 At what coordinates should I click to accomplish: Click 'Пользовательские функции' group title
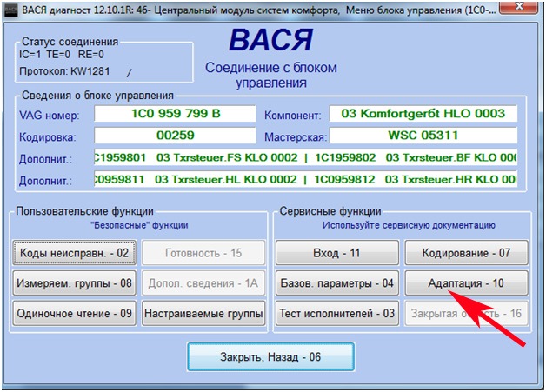click(84, 211)
